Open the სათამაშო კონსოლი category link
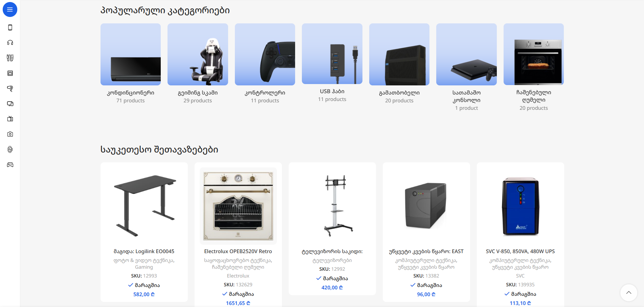Image resolution: width=644 pixels, height=307 pixels. [x=466, y=96]
